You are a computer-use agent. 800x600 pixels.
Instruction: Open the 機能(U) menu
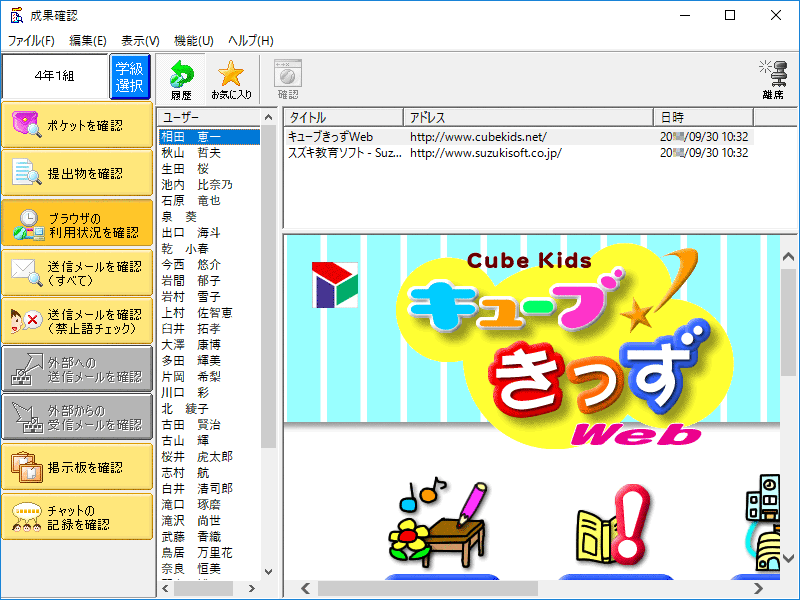point(193,40)
